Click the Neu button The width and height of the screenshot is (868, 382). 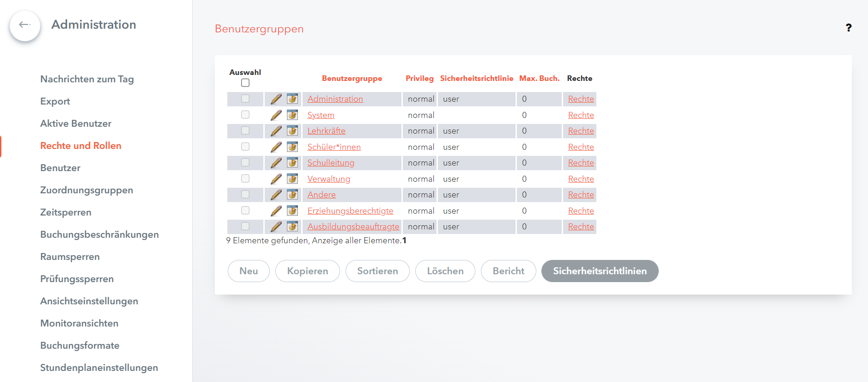point(249,271)
